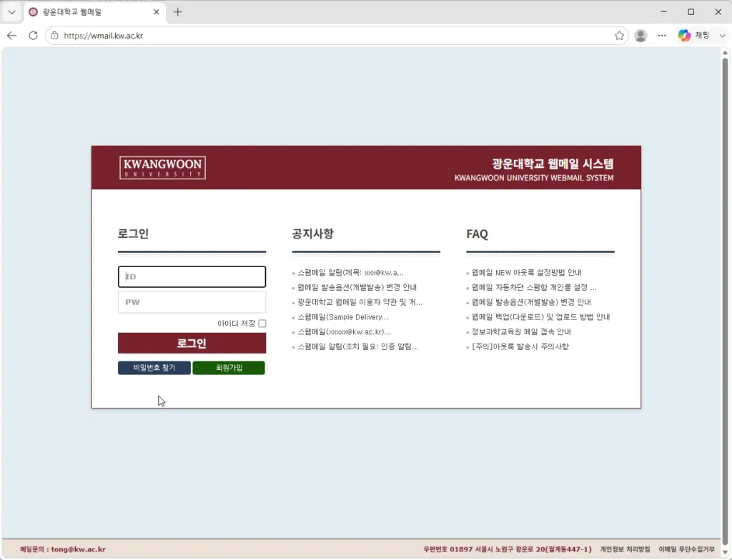732x560 pixels.
Task: Open the 개인정보 처리방침 footer link
Action: click(x=625, y=549)
